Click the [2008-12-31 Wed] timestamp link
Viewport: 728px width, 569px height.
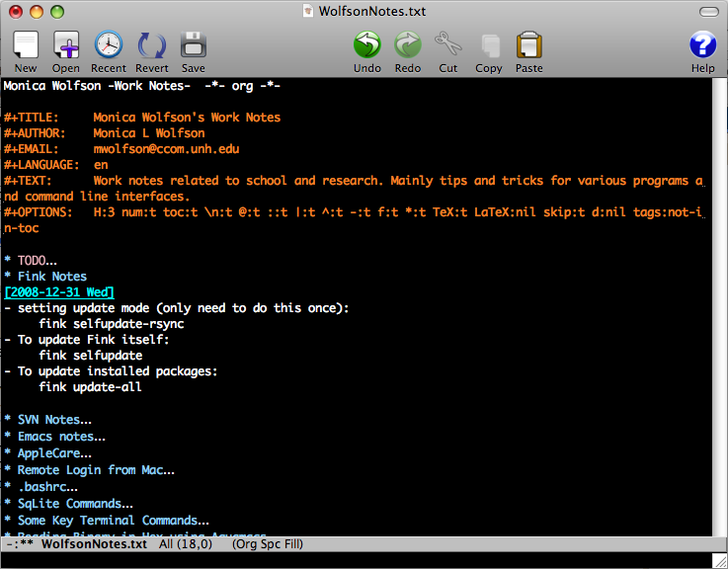pos(59,292)
